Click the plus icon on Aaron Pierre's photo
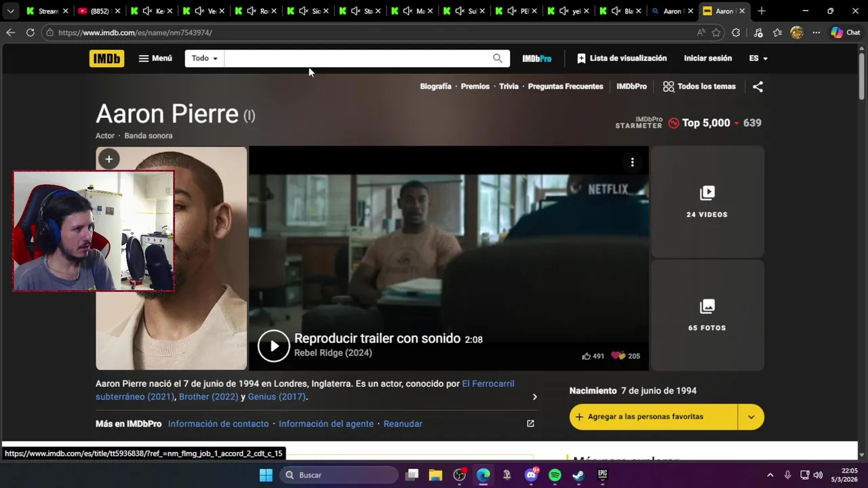Screen dimensions: 868x488 pos(108,159)
